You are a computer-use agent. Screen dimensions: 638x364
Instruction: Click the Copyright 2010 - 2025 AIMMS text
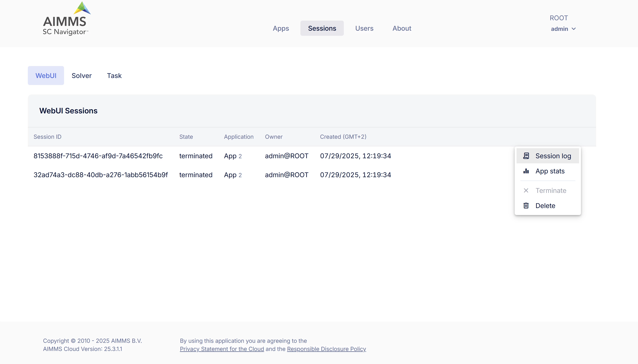point(92,341)
